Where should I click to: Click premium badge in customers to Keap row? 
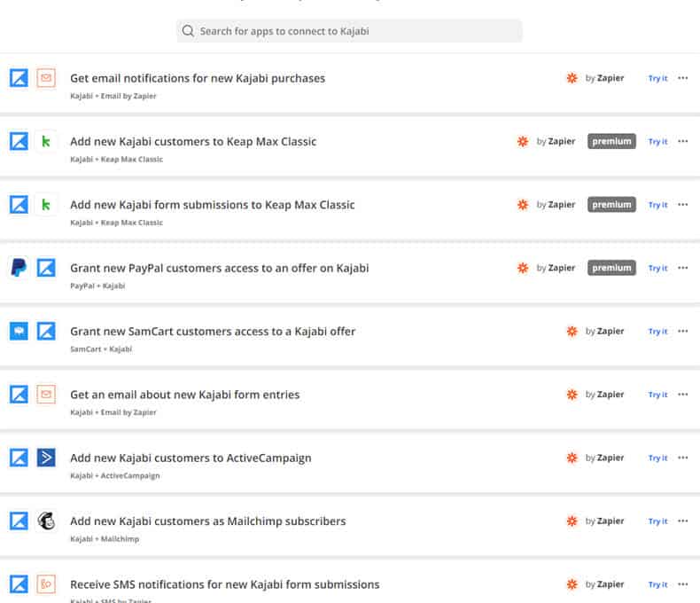[x=611, y=141]
